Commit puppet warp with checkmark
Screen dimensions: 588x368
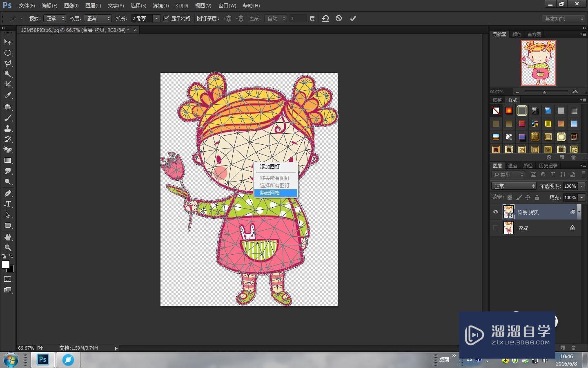point(353,18)
